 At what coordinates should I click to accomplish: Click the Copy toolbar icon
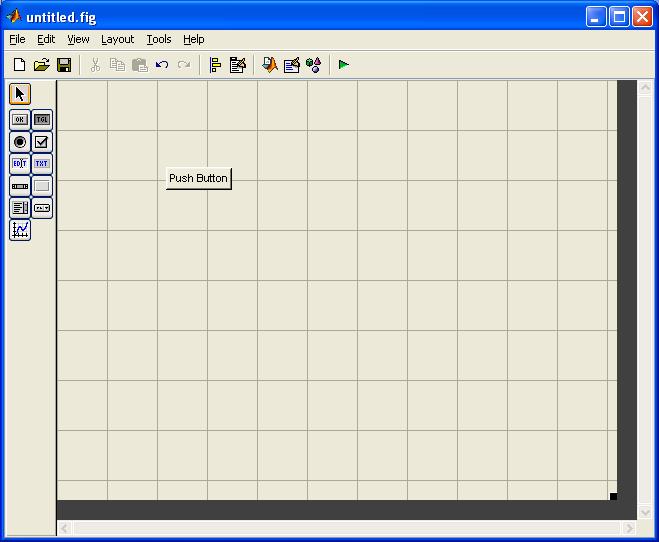coord(117,65)
